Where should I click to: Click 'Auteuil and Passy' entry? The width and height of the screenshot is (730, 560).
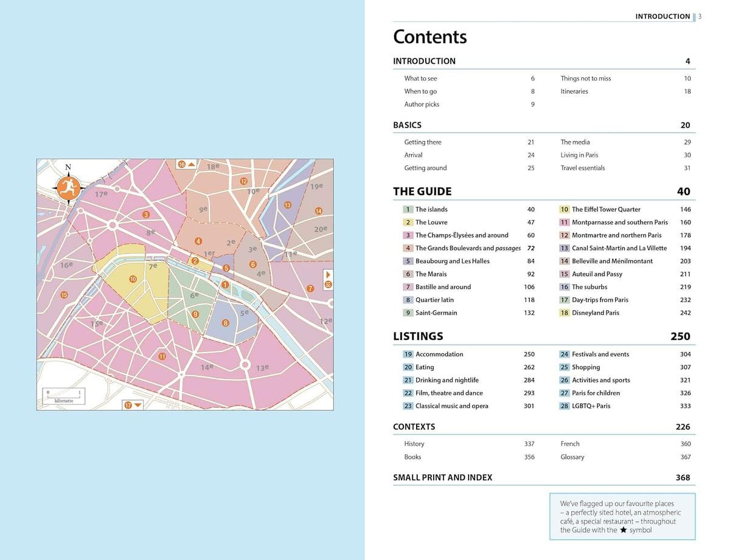(x=597, y=274)
